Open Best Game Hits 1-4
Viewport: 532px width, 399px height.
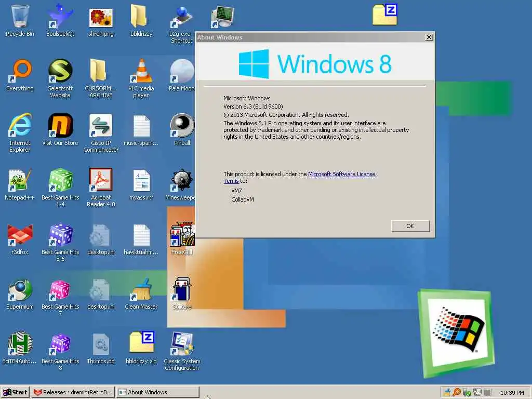point(60,187)
